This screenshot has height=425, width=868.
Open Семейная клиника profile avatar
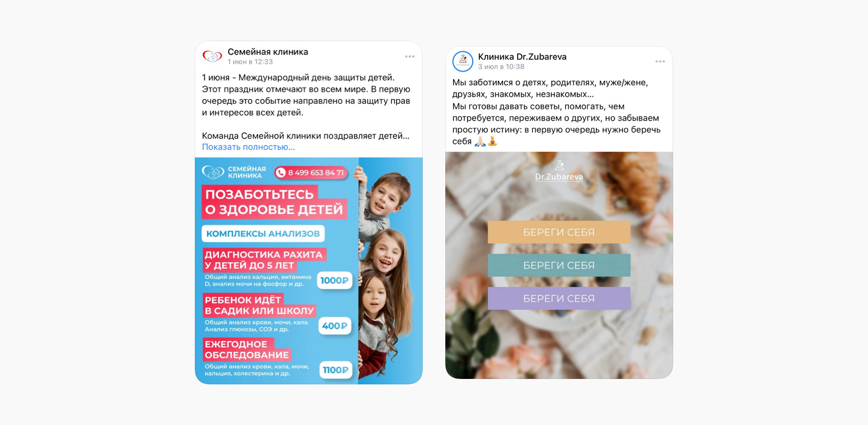coord(212,56)
